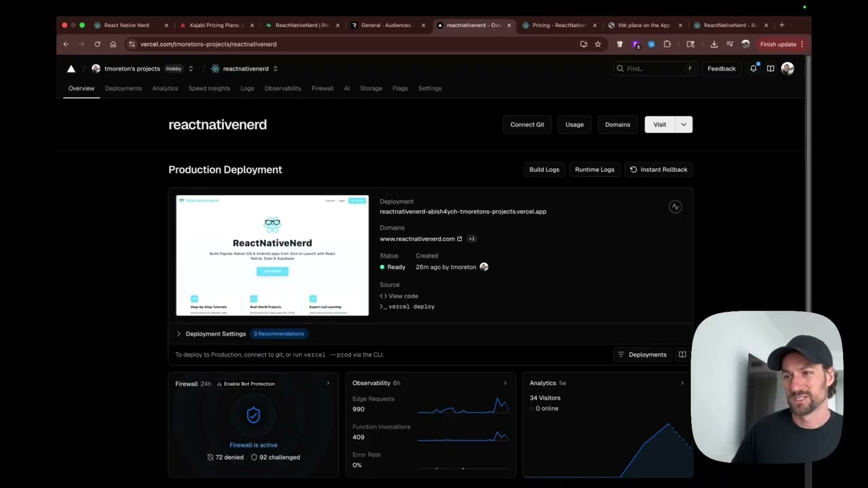Expand the Firewall card arrow
This screenshot has height=488, width=868.
coord(328,384)
